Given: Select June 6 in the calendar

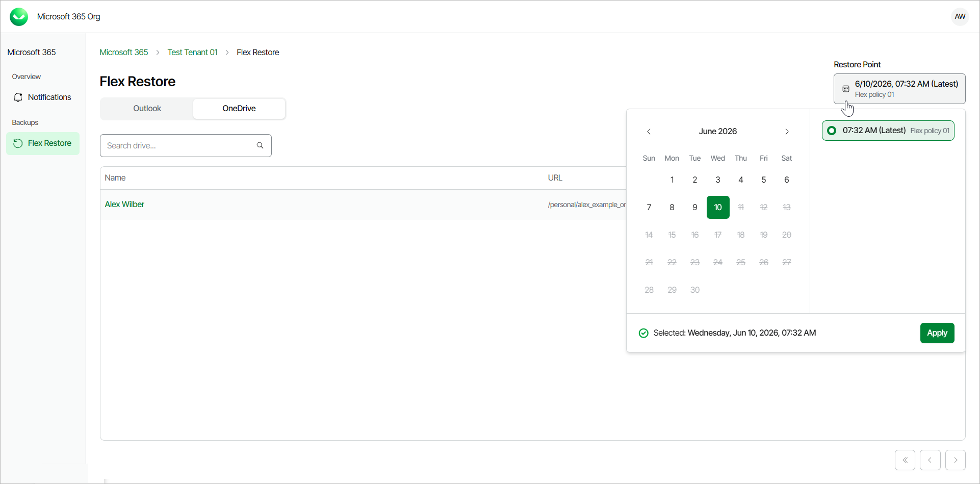Looking at the screenshot, I should click(x=787, y=180).
